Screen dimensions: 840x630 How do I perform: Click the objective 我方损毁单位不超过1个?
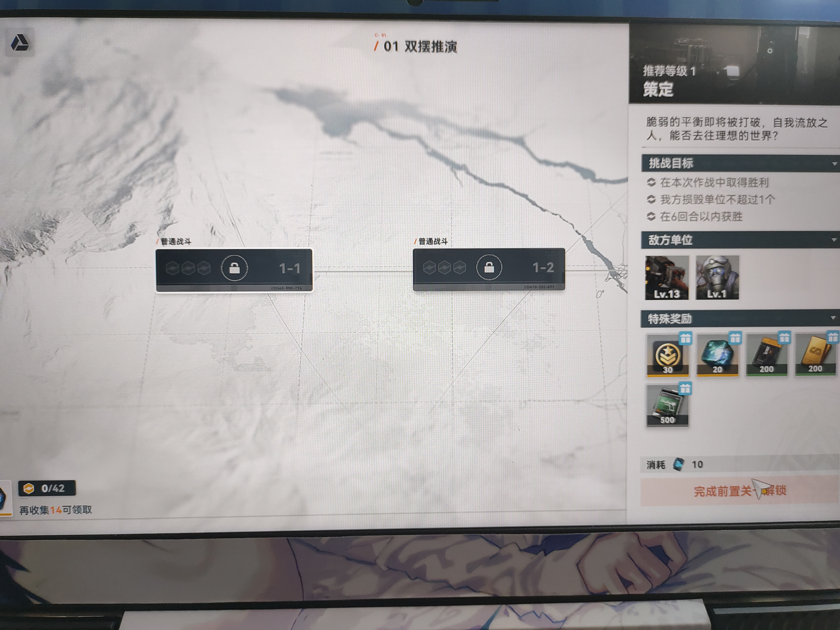click(717, 200)
